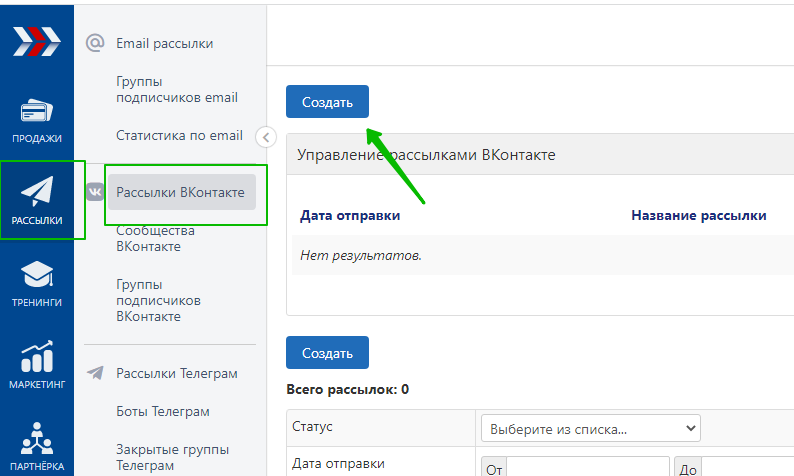Select Рассылки ВКонтакте menu item
794x476 pixels.
(x=180, y=192)
